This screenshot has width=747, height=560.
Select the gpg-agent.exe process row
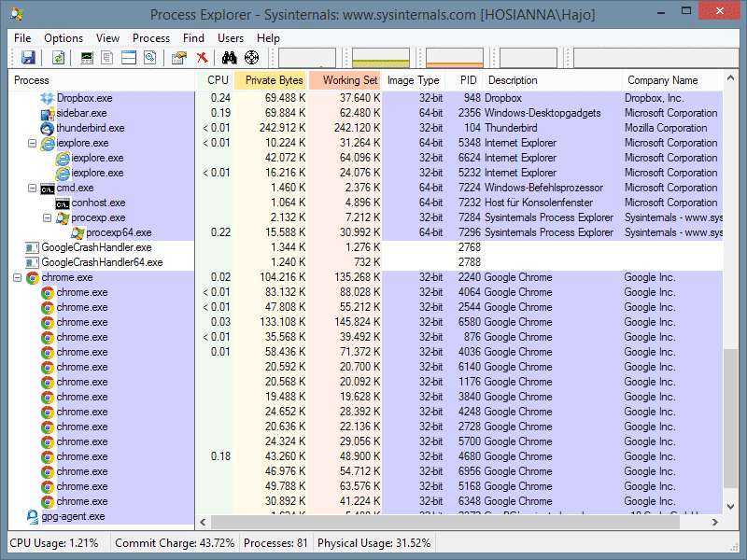click(365, 516)
